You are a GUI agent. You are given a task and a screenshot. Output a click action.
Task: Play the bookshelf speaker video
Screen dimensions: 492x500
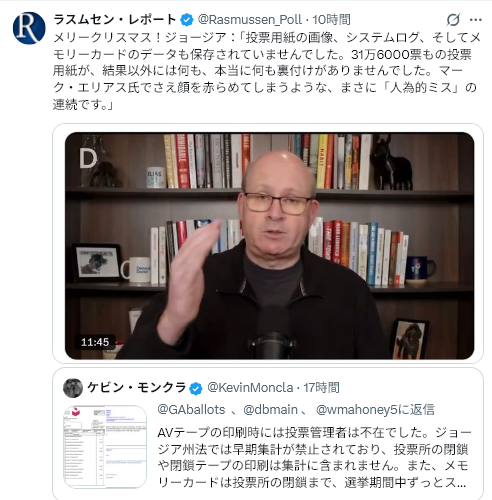pyautogui.click(x=269, y=246)
